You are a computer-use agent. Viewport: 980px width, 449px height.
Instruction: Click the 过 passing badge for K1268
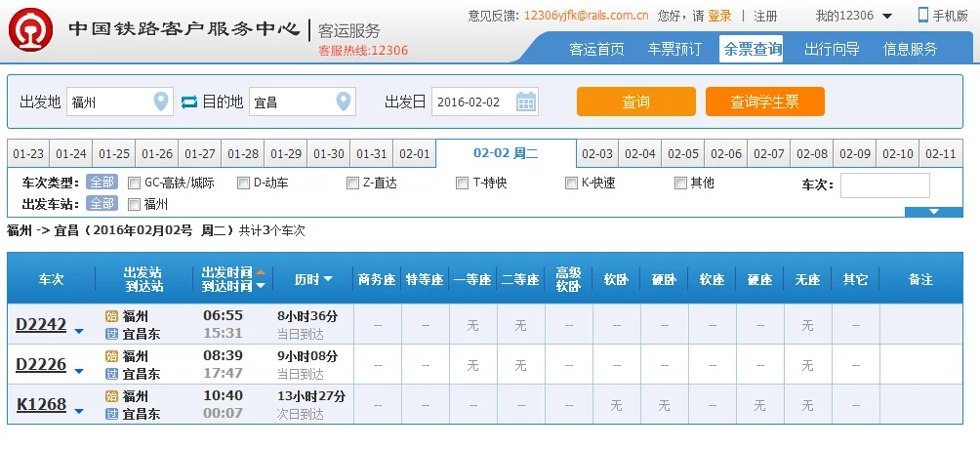click(x=112, y=414)
